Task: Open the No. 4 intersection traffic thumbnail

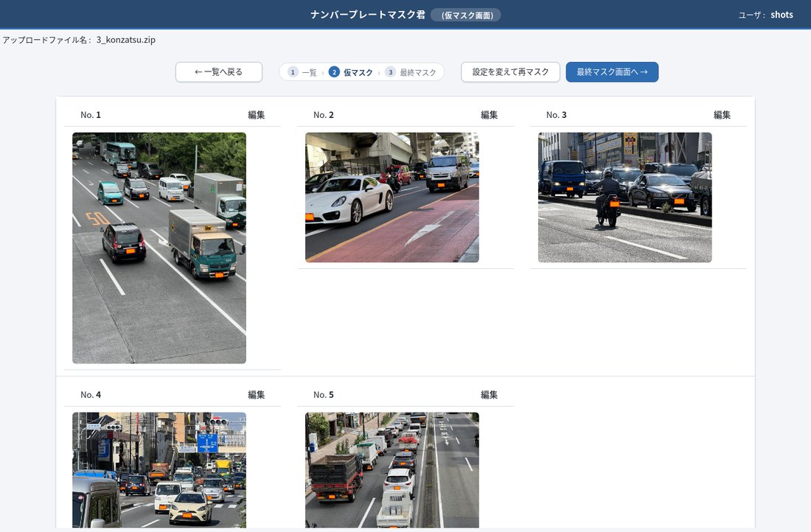Action: pyautogui.click(x=159, y=470)
